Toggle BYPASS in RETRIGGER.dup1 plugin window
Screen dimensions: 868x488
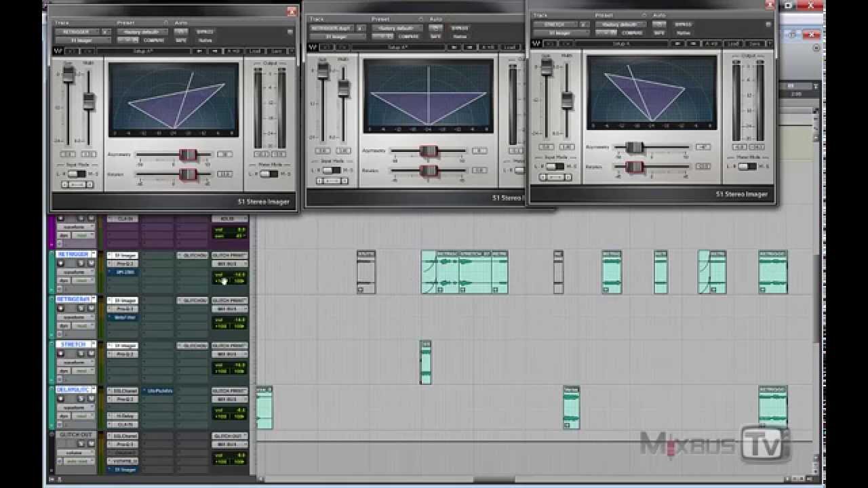coord(460,28)
